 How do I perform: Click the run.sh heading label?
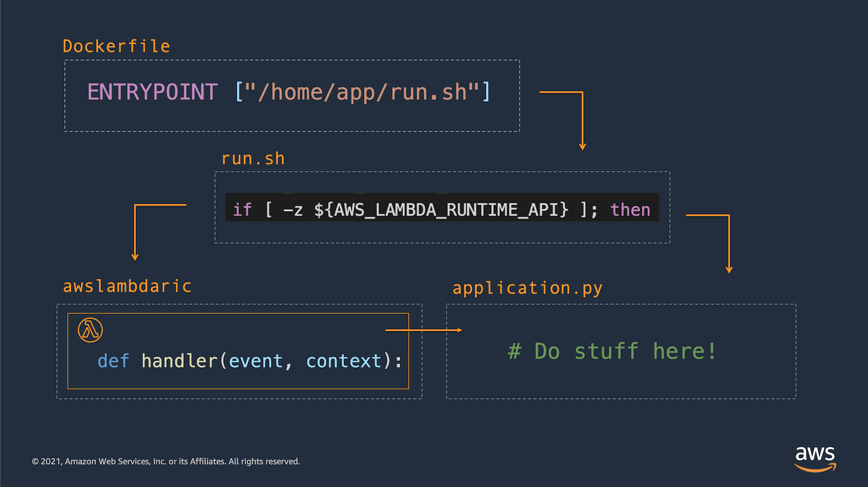pyautogui.click(x=253, y=159)
